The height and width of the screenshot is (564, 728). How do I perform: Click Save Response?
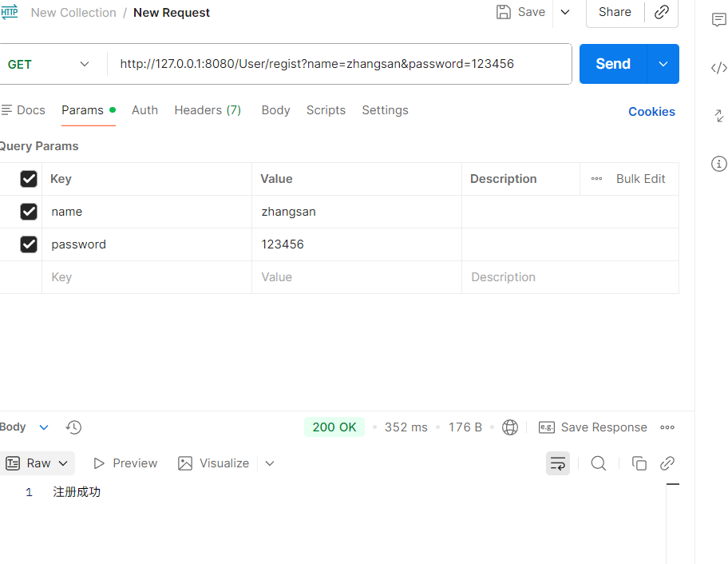[593, 427]
